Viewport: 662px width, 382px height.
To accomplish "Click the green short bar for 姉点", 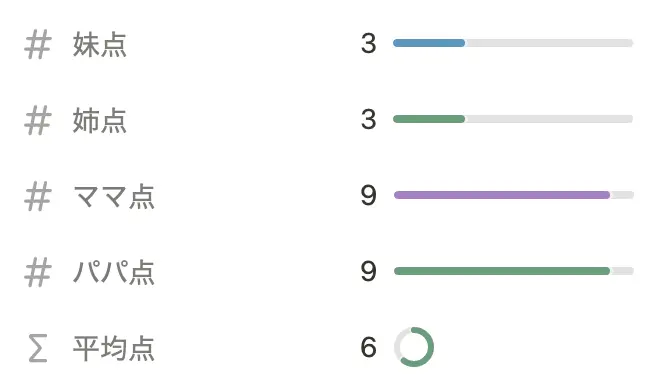I will pyautogui.click(x=429, y=119).
